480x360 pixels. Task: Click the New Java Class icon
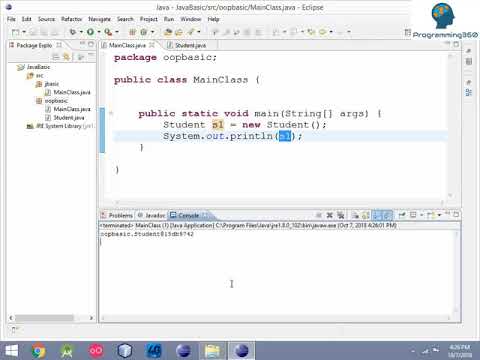144,32
